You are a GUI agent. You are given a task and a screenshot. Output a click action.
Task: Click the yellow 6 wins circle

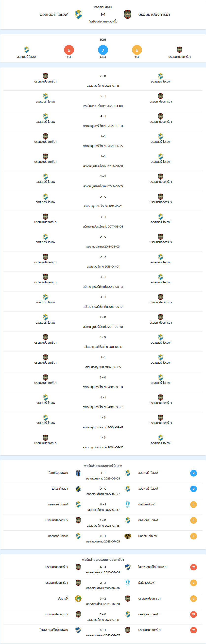coord(137,50)
